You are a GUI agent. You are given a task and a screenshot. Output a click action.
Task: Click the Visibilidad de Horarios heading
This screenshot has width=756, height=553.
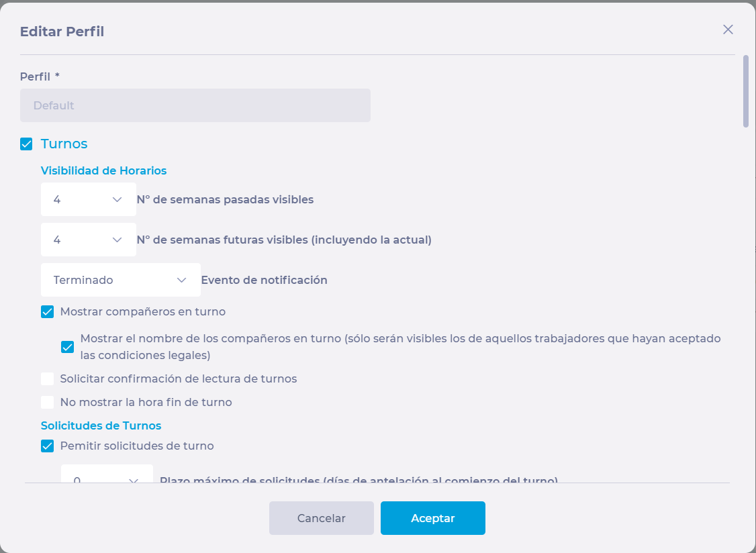pyautogui.click(x=103, y=170)
